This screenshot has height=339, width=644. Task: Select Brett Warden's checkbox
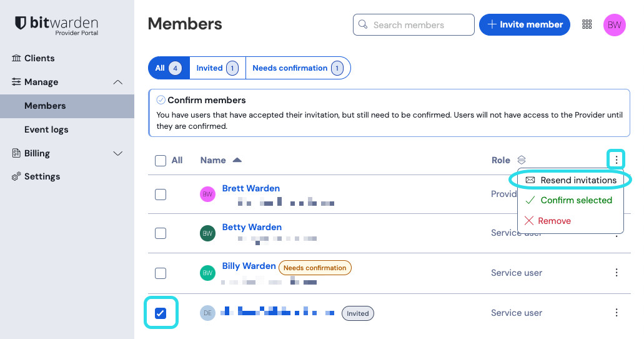(x=161, y=195)
